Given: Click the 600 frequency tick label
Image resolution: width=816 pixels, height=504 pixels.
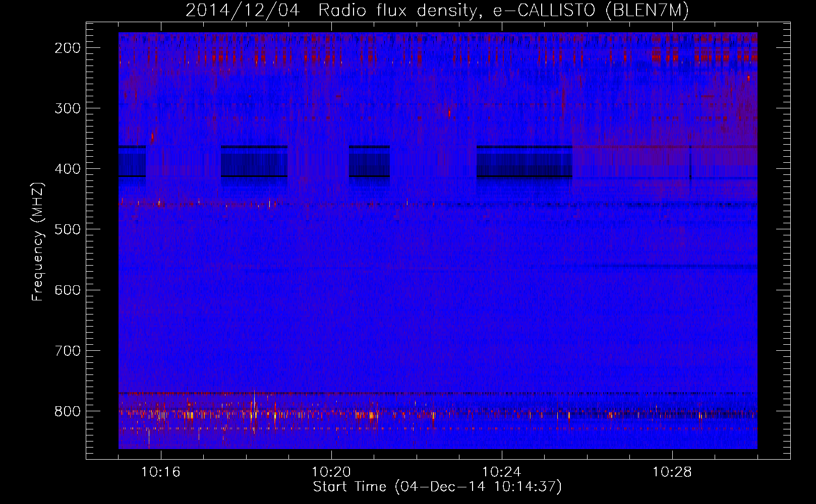Looking at the screenshot, I should pyautogui.click(x=67, y=290).
